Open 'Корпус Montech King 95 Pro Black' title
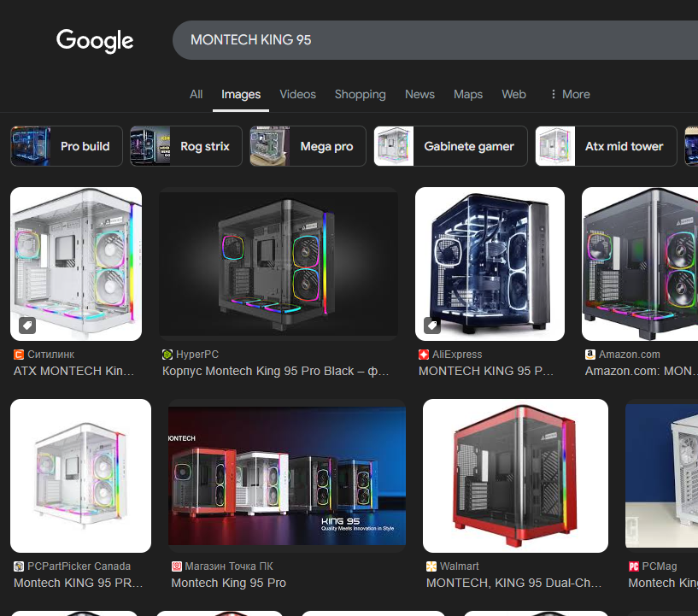The height and width of the screenshot is (616, 698). (276, 371)
